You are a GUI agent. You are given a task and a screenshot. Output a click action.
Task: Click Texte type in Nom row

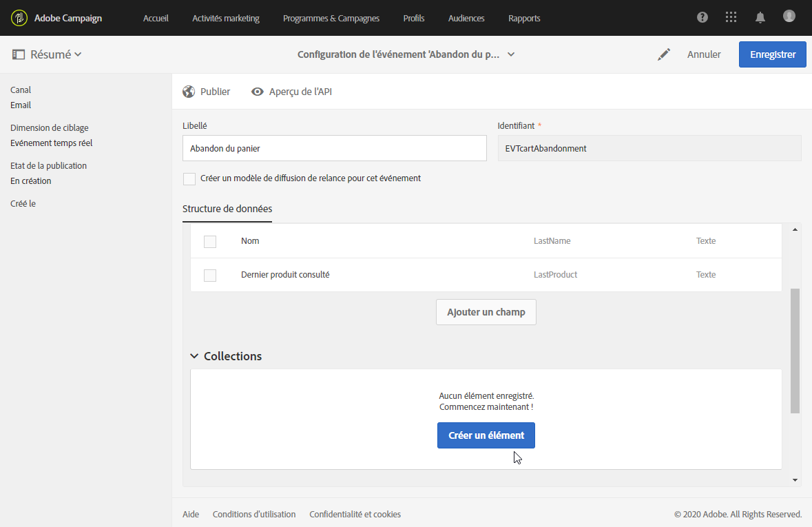pos(706,241)
